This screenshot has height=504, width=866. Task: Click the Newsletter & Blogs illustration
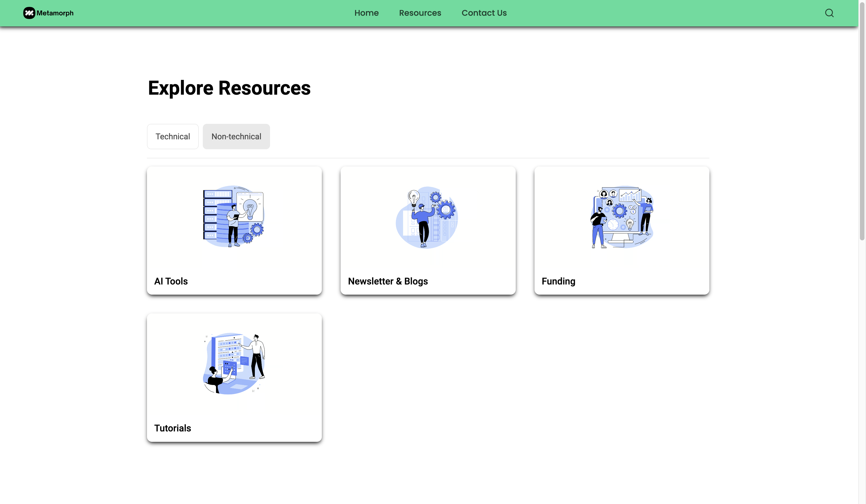427,217
